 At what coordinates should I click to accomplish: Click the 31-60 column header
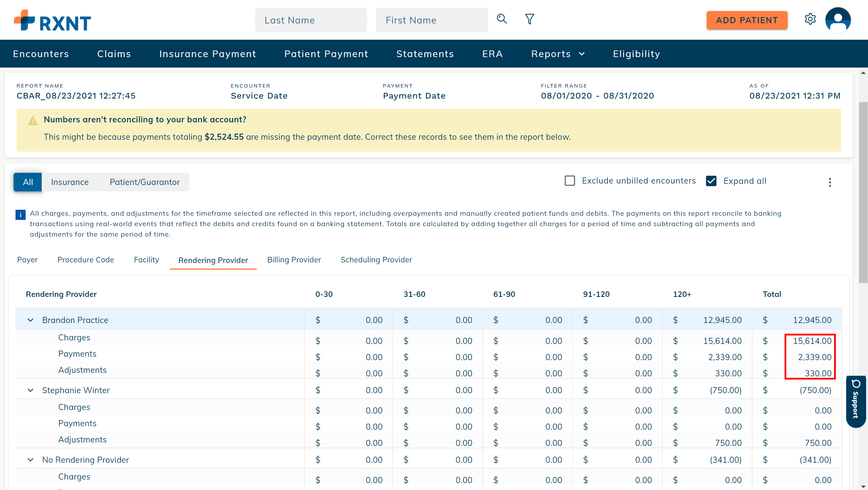tap(414, 294)
